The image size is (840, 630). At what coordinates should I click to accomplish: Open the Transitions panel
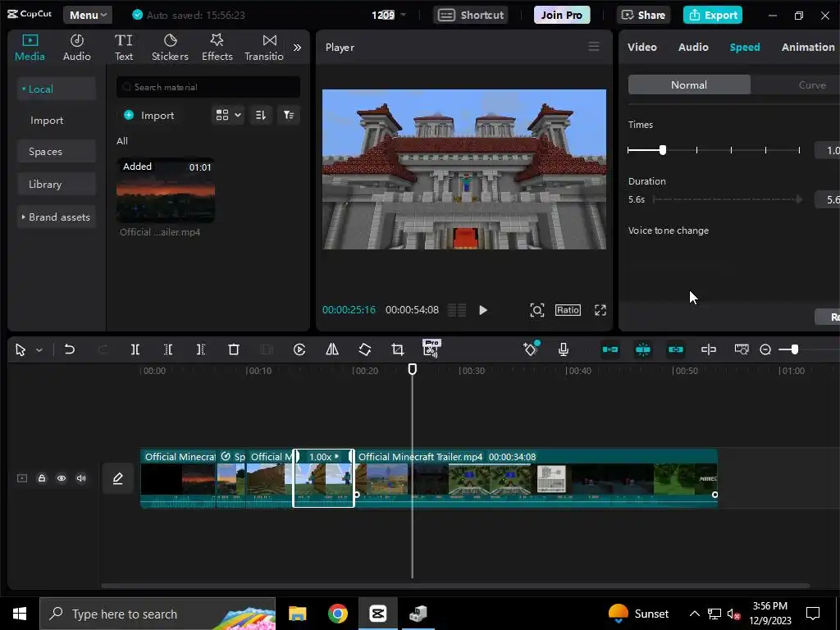(x=264, y=48)
